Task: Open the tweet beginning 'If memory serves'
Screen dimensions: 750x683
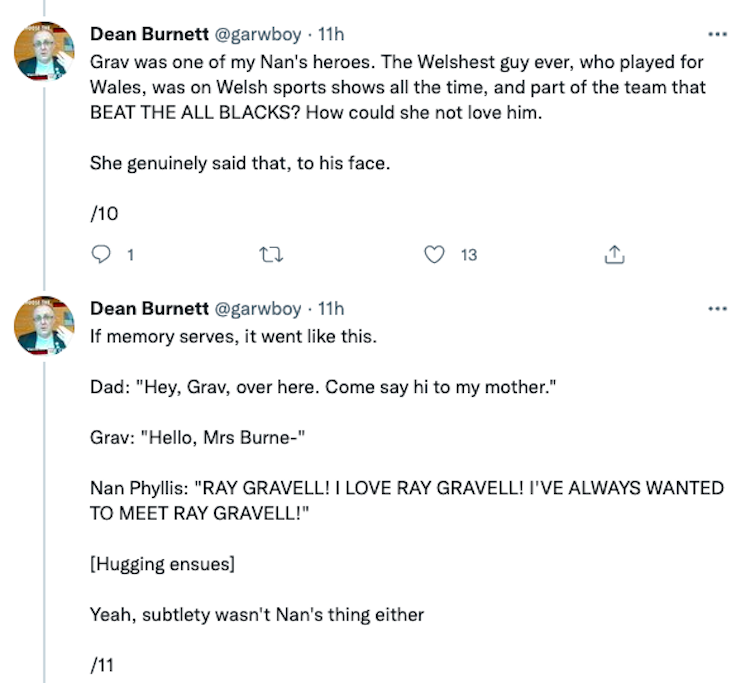Action: [x=233, y=337]
